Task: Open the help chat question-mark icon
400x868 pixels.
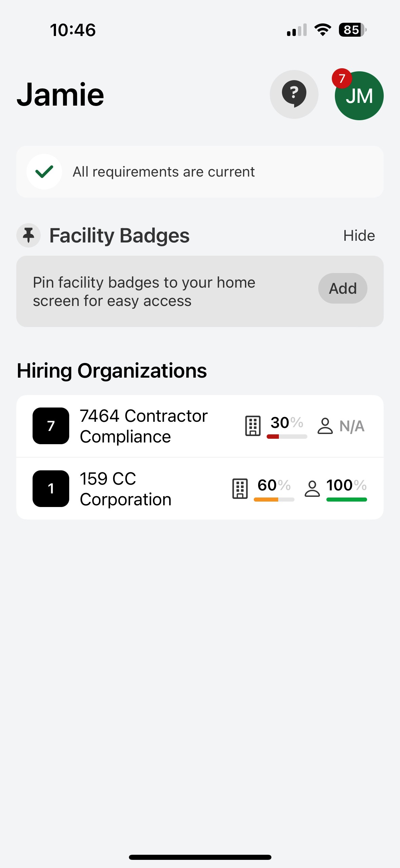Action: pyautogui.click(x=294, y=94)
